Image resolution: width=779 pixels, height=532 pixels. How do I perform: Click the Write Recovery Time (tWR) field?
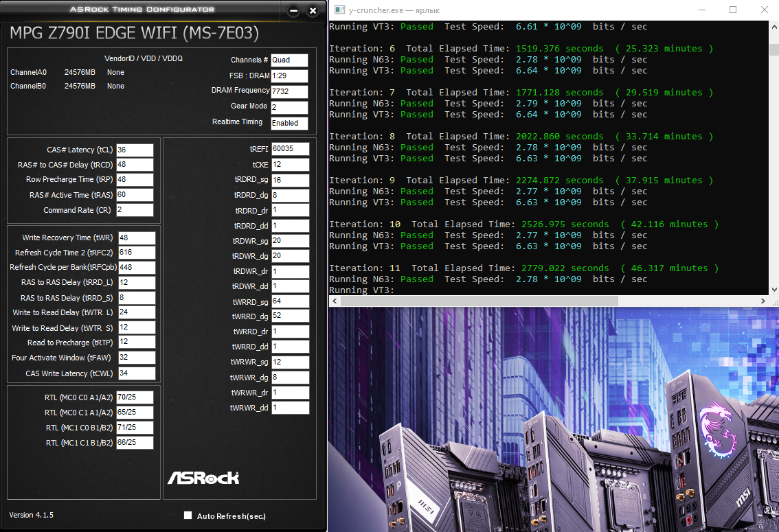click(x=137, y=238)
